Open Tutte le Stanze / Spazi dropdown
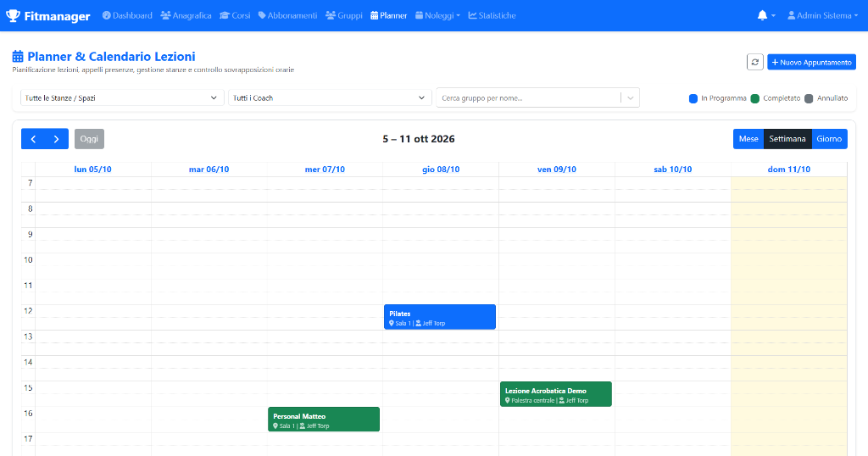868x456 pixels. coord(122,98)
